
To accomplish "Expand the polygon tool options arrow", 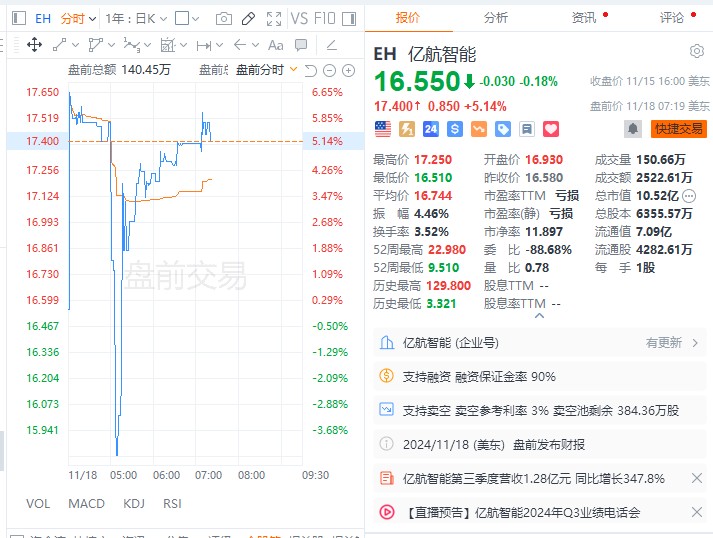I will [x=111, y=45].
